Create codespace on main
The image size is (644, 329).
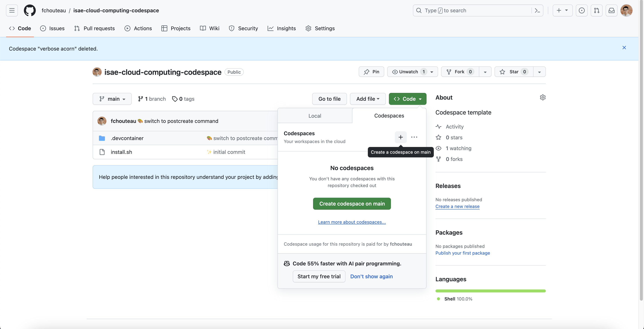[352, 203]
